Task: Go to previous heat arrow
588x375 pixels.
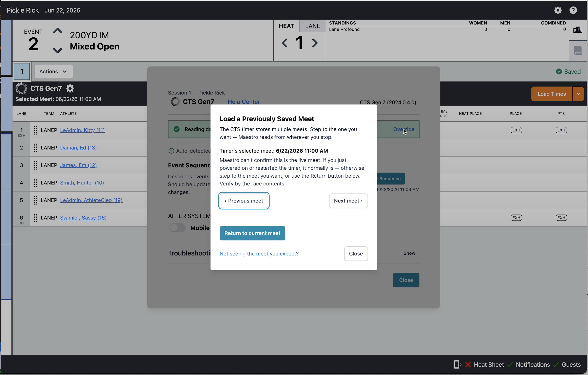Action: point(285,43)
